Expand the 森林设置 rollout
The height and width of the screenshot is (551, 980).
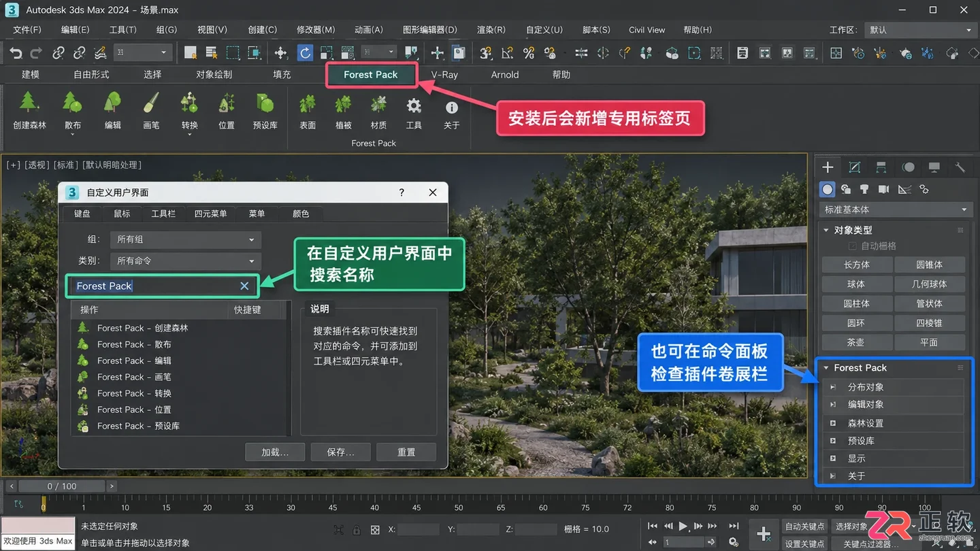tap(894, 423)
